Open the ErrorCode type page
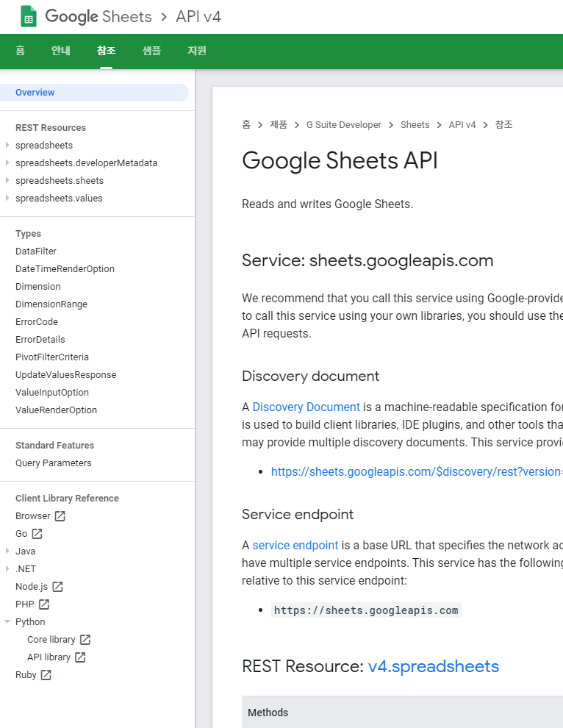 [37, 322]
